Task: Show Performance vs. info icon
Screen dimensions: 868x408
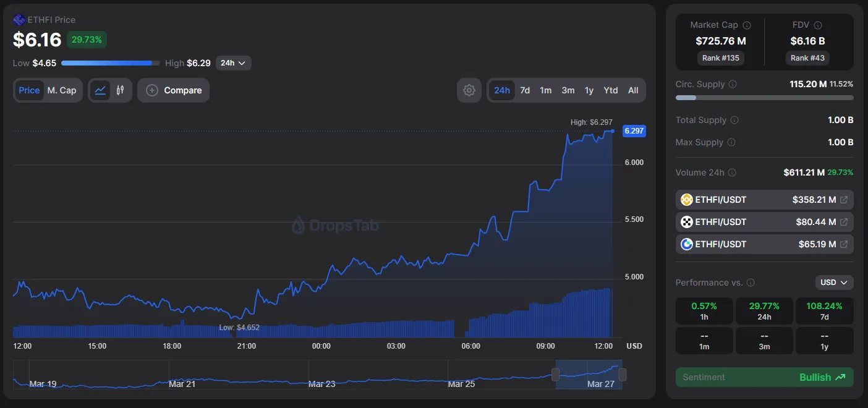Action: (751, 283)
